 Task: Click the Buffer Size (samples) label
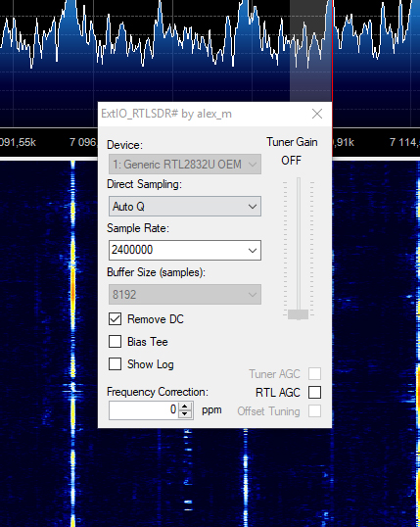click(x=156, y=272)
